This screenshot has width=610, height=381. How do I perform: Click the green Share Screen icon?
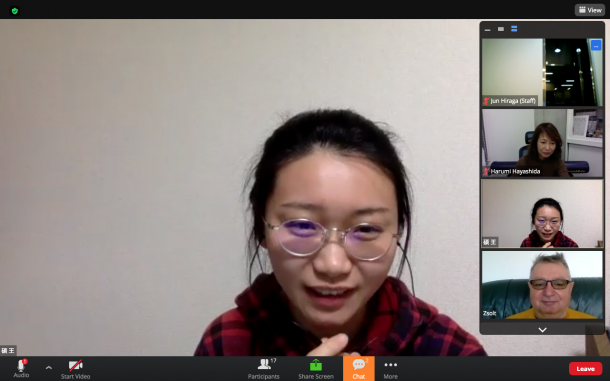pyautogui.click(x=316, y=365)
